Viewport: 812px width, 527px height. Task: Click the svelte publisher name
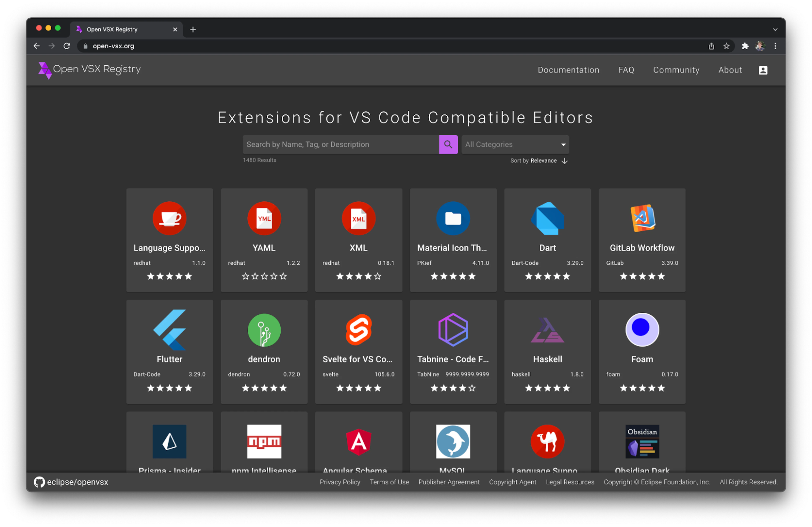click(x=330, y=374)
